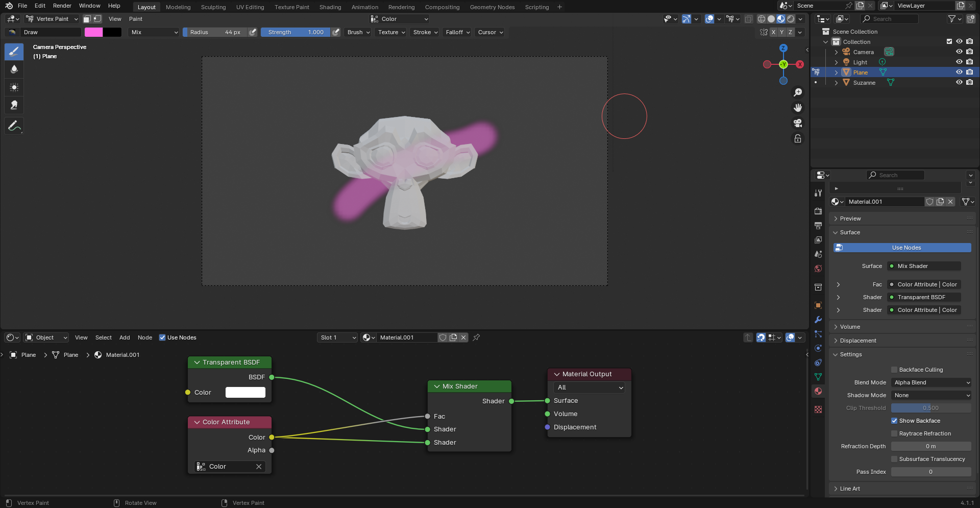980x508 pixels.
Task: Click the Strength slider
Action: (296, 32)
